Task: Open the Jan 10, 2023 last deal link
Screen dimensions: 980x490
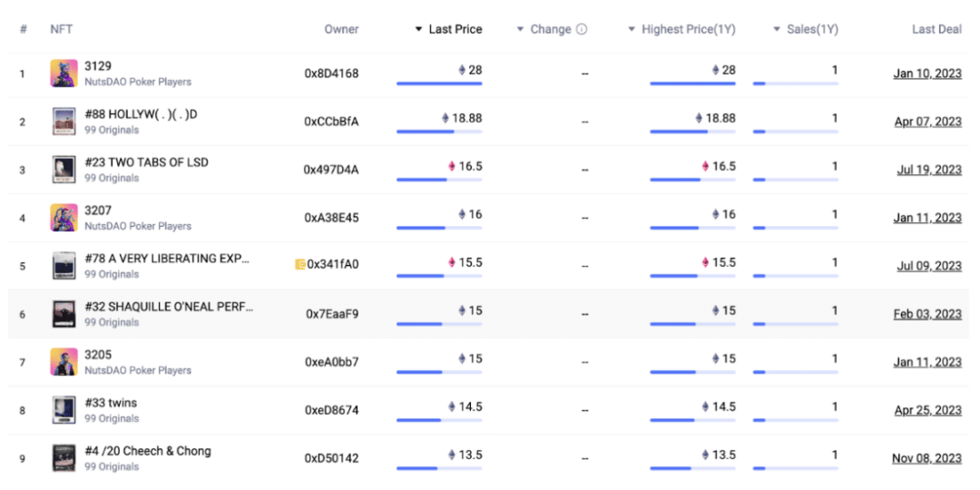Action: pos(927,73)
